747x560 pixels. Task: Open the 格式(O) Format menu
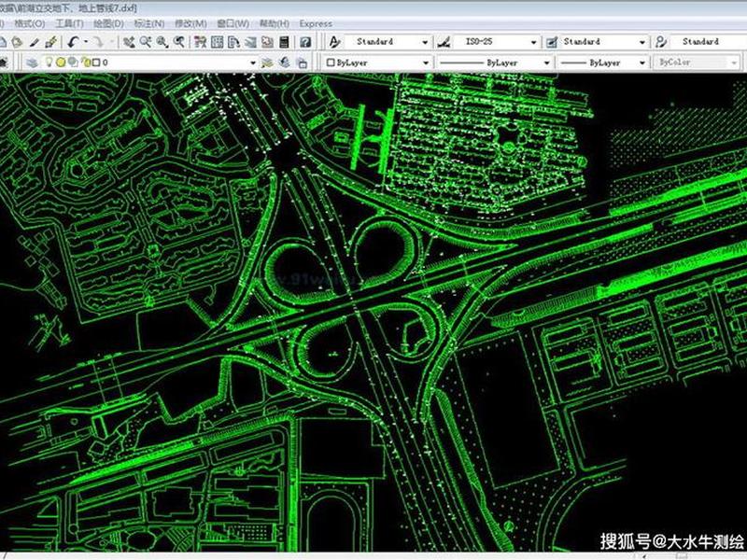pyautogui.click(x=30, y=23)
